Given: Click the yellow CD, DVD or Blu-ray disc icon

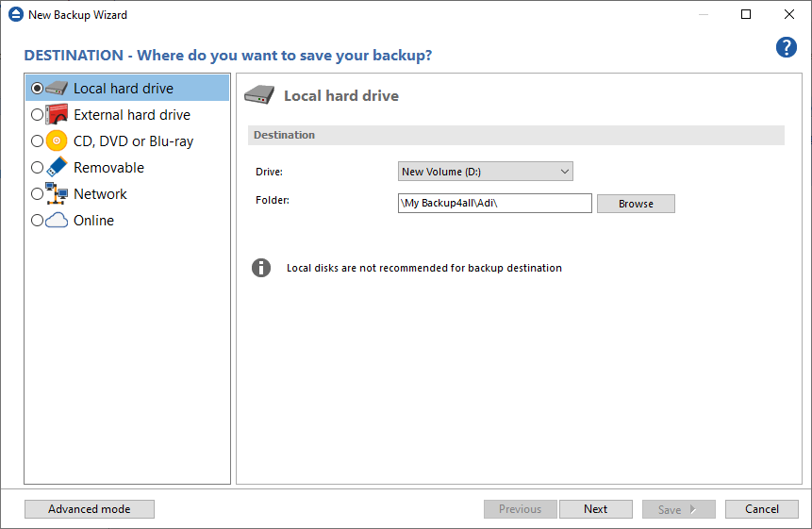Looking at the screenshot, I should 58,141.
